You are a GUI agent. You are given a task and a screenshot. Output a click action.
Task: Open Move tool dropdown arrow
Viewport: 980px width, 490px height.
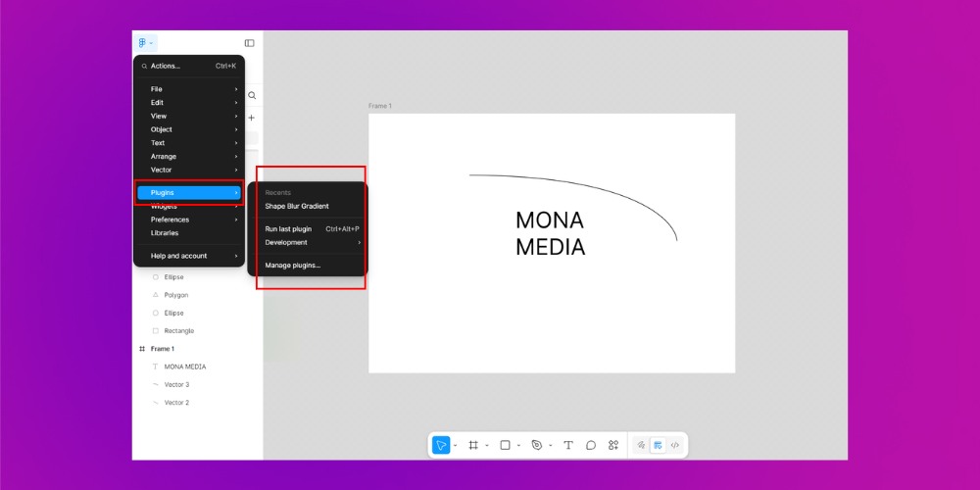(455, 446)
